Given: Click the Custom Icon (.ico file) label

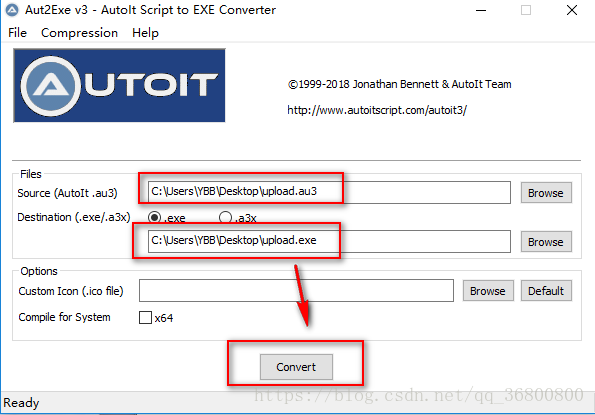Looking at the screenshot, I should pos(71,291).
